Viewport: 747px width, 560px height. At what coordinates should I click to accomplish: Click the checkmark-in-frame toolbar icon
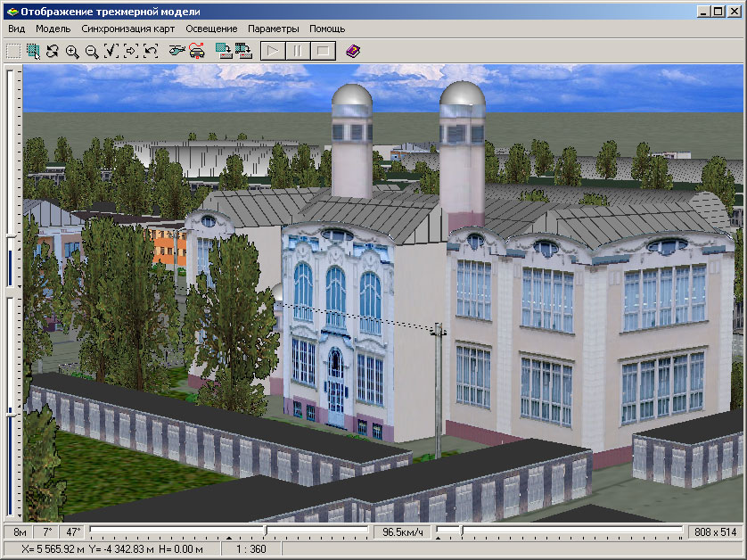click(111, 51)
